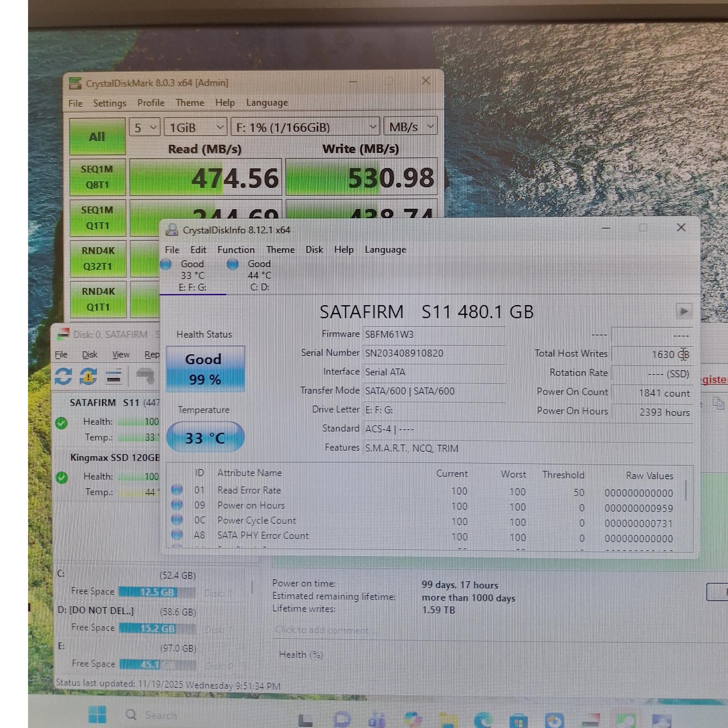Open the MB/s unit dropdown

[x=410, y=127]
